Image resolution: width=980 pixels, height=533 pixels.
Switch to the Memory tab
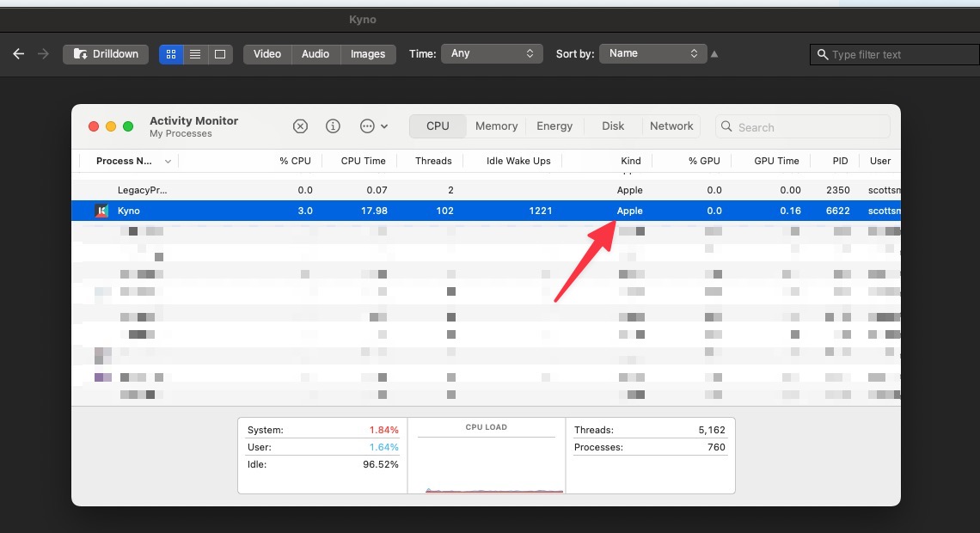[x=496, y=126]
